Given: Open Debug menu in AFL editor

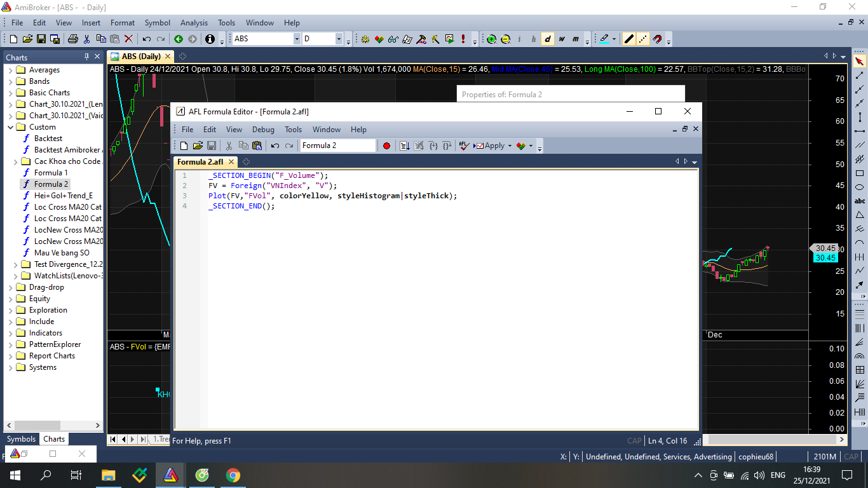Looking at the screenshot, I should click(x=263, y=130).
